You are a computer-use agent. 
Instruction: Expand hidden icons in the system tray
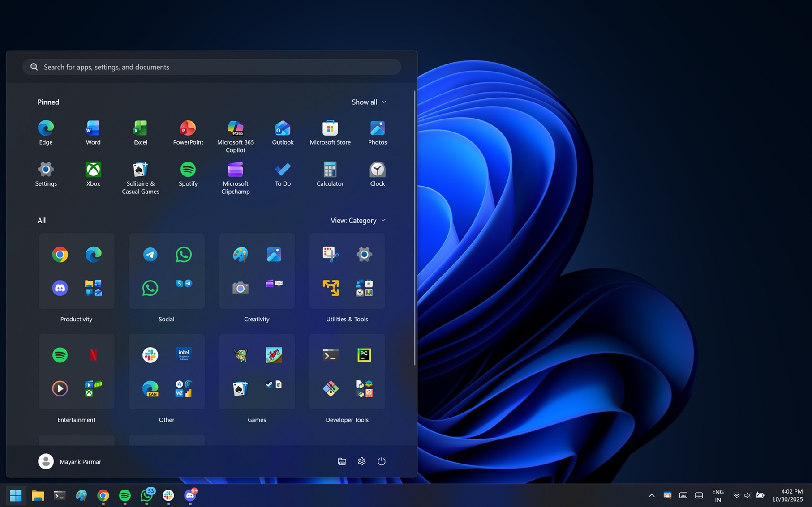652,495
